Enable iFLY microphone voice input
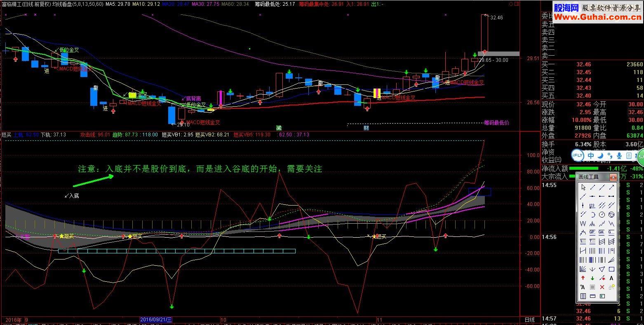This screenshot has height=325, width=644. tap(620, 156)
